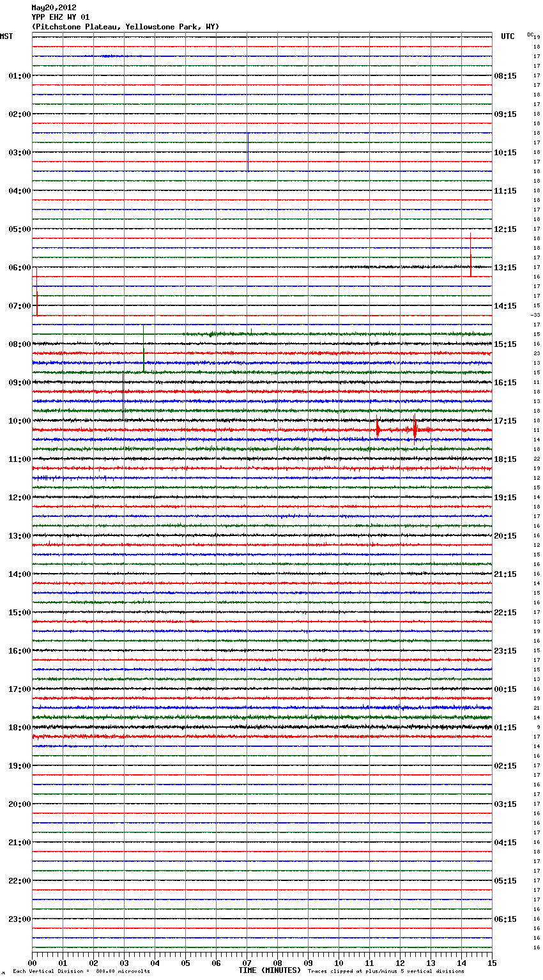This screenshot has width=543, height=980.
Task: Click the 02:15 UTC time label
Action: [x=505, y=766]
